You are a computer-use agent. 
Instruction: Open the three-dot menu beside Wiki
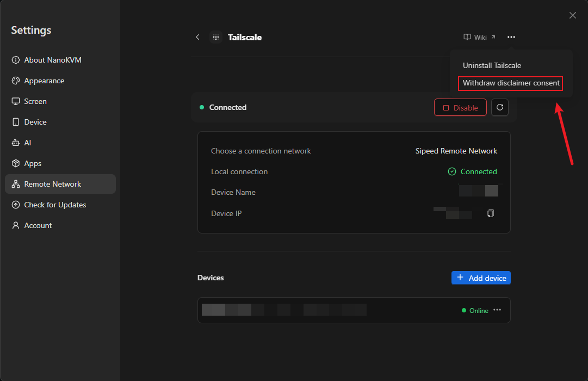point(511,37)
